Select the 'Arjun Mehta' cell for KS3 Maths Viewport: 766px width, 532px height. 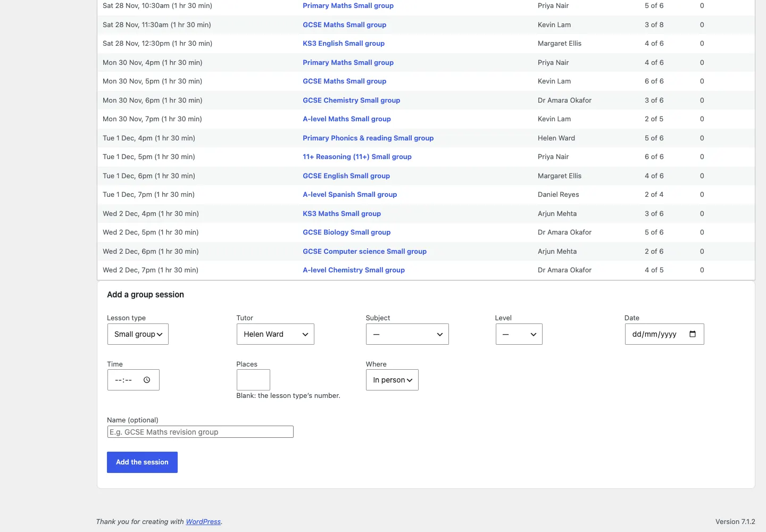(x=557, y=214)
